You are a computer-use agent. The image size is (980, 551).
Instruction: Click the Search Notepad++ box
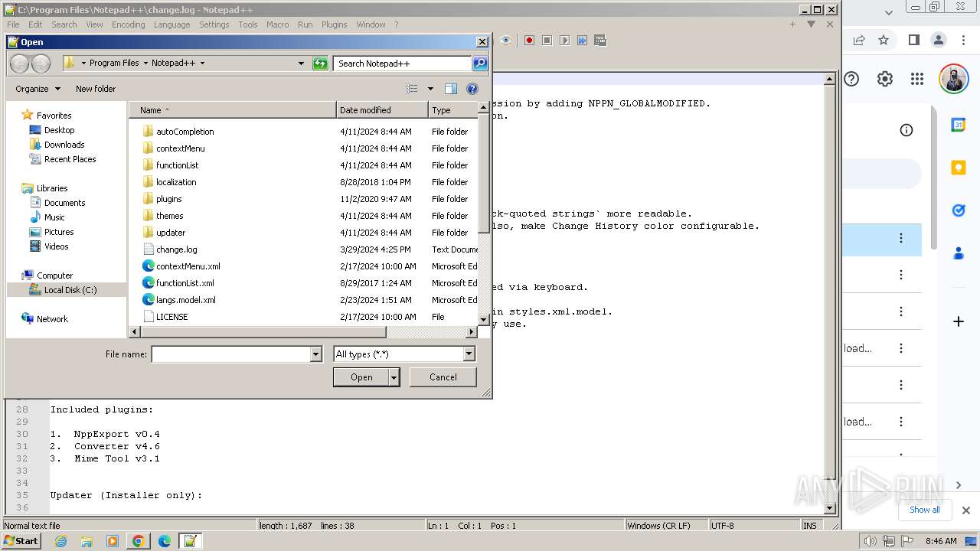tap(402, 64)
